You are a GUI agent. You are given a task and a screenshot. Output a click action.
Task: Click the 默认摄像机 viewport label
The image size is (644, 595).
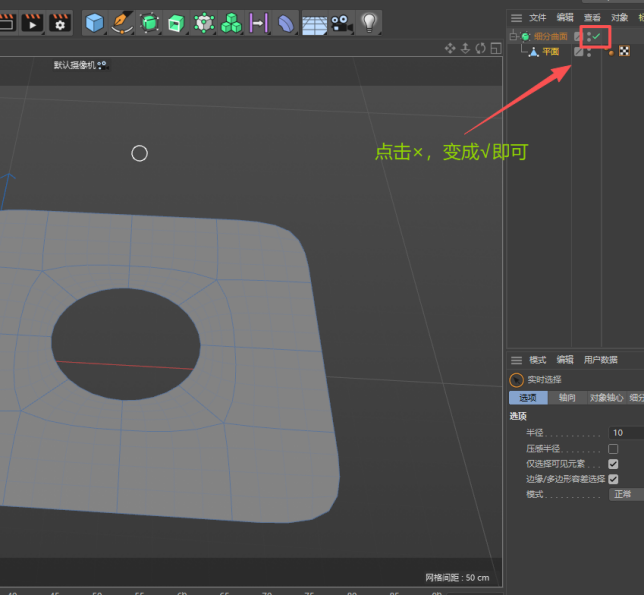point(74,65)
